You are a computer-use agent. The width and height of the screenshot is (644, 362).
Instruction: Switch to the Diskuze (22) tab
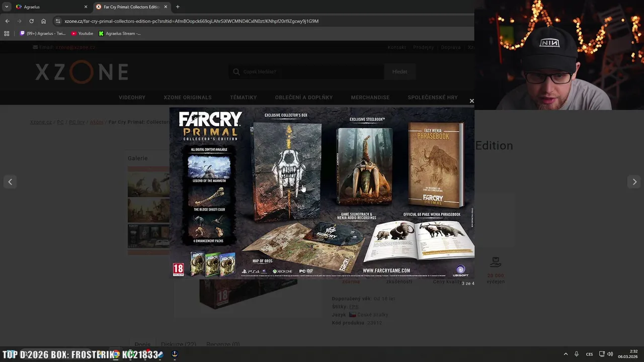pos(178,345)
